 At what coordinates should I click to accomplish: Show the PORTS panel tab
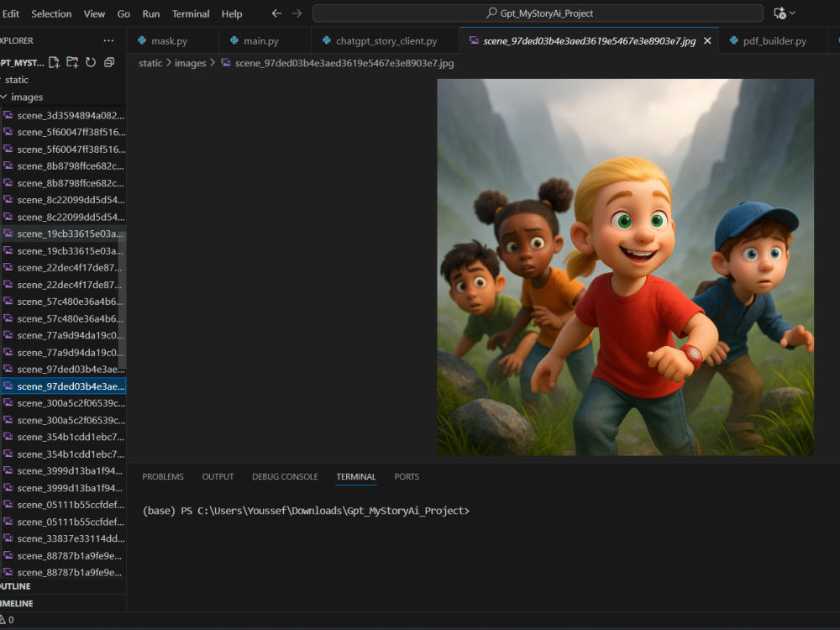tap(407, 477)
